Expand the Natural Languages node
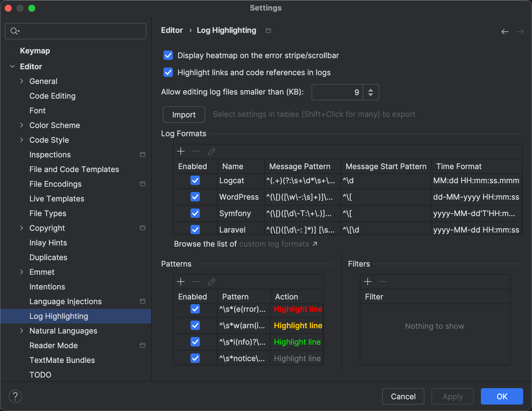Image resolution: width=532 pixels, height=411 pixels. (21, 331)
